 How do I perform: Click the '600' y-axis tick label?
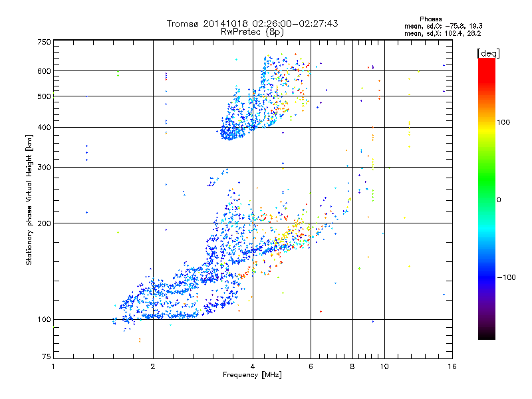44,71
